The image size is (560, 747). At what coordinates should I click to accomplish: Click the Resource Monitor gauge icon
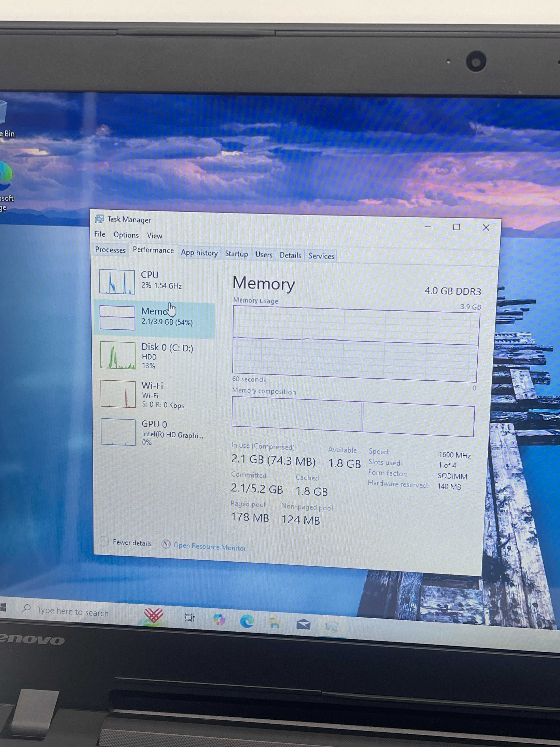pyautogui.click(x=166, y=544)
